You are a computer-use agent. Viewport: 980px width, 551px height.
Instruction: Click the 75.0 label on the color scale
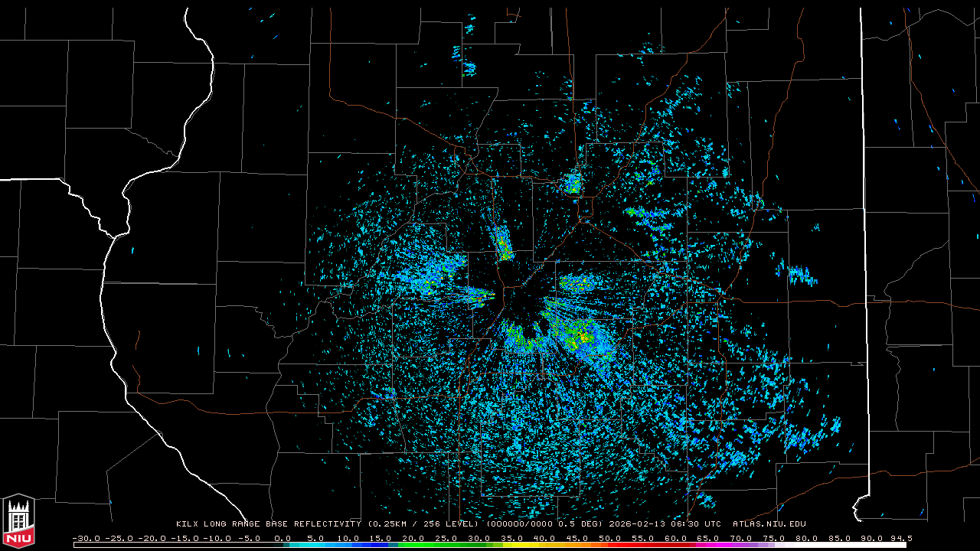[774, 538]
